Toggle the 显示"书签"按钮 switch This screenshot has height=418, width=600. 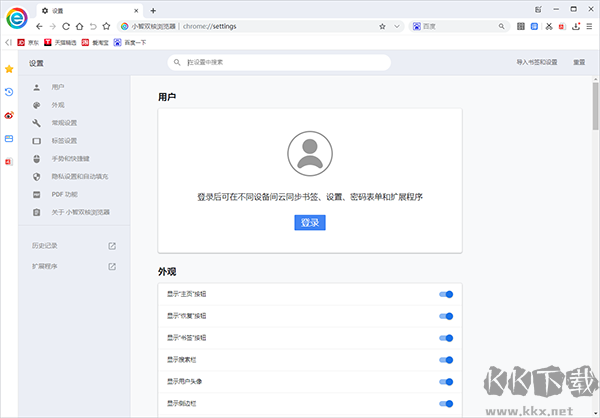446,338
